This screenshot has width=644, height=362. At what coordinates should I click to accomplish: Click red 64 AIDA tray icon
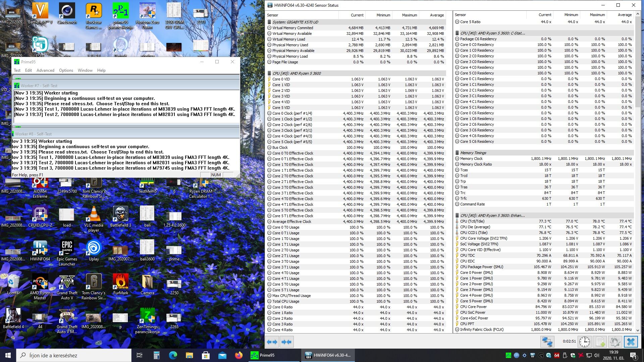click(x=557, y=355)
